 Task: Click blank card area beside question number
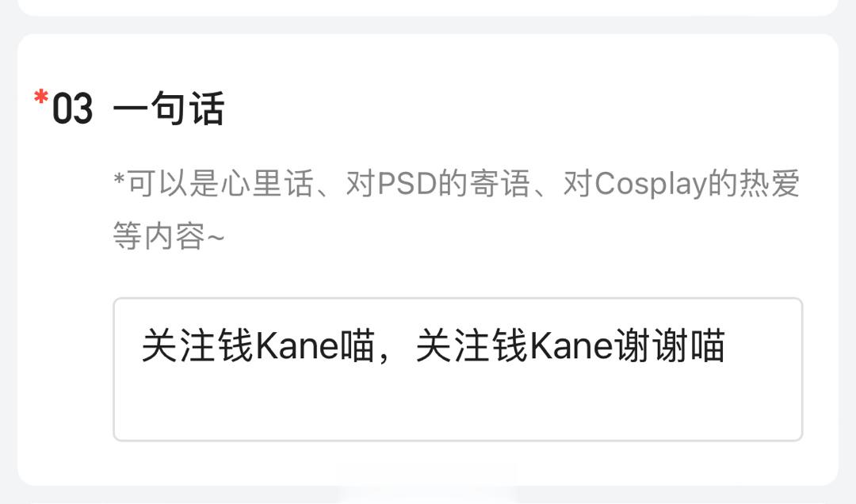[518, 109]
